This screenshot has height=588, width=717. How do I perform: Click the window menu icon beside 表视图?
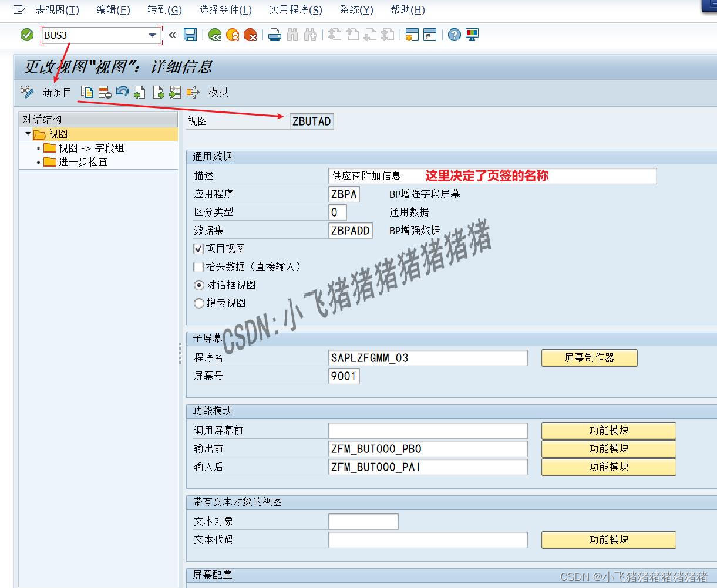[20, 10]
